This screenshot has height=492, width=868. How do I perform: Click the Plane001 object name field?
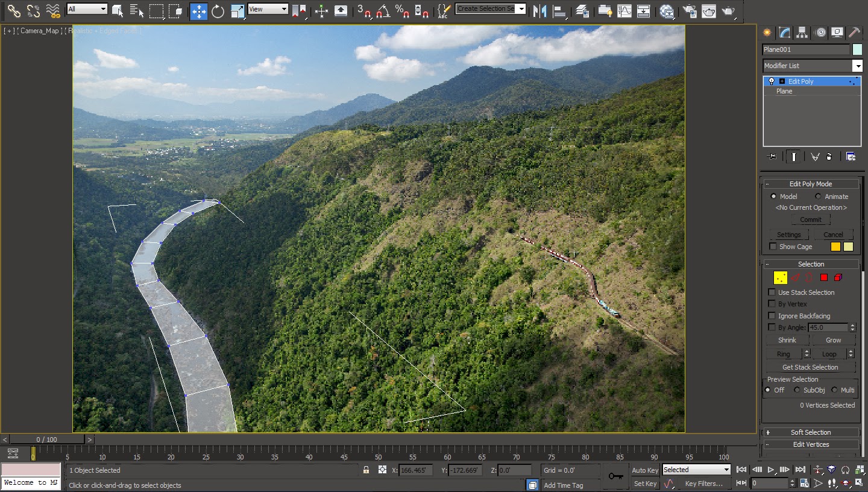click(x=806, y=49)
